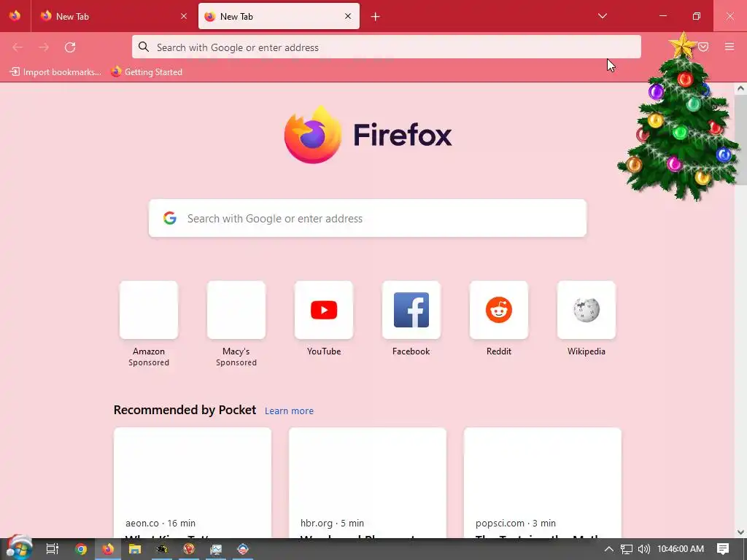This screenshot has height=560, width=747.
Task: Open File Explorer from taskbar
Action: tap(135, 549)
